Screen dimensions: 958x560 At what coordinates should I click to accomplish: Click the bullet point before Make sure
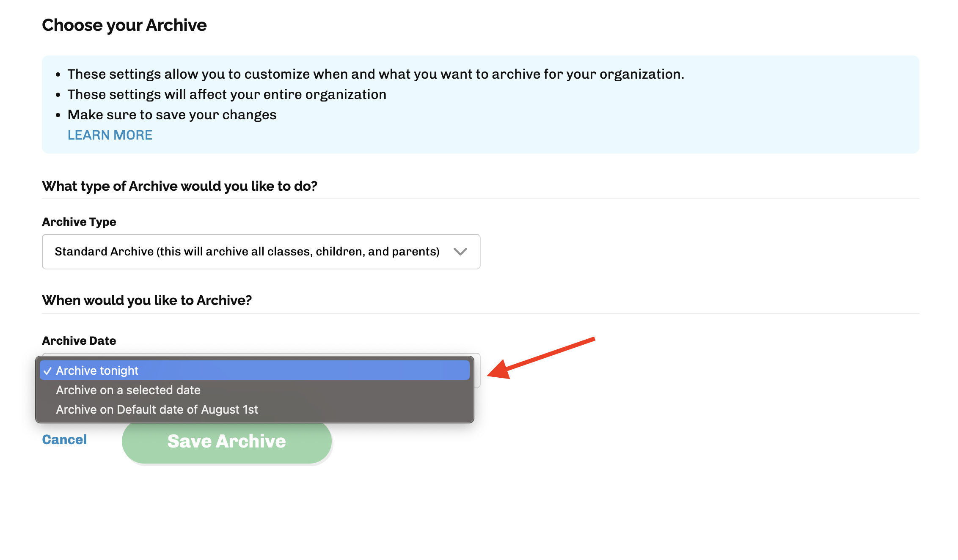[58, 115]
